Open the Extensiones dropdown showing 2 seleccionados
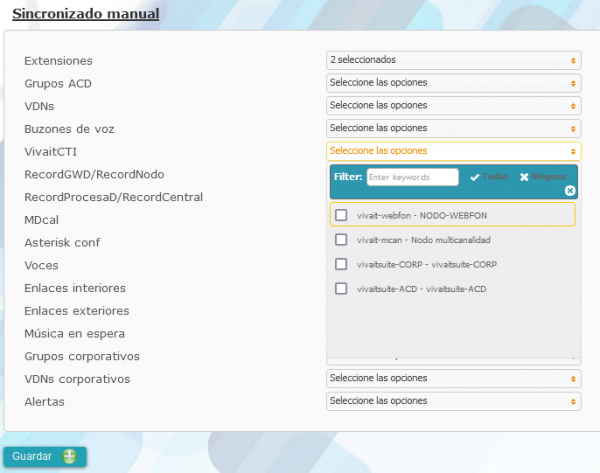The height and width of the screenshot is (473, 600). click(x=453, y=60)
